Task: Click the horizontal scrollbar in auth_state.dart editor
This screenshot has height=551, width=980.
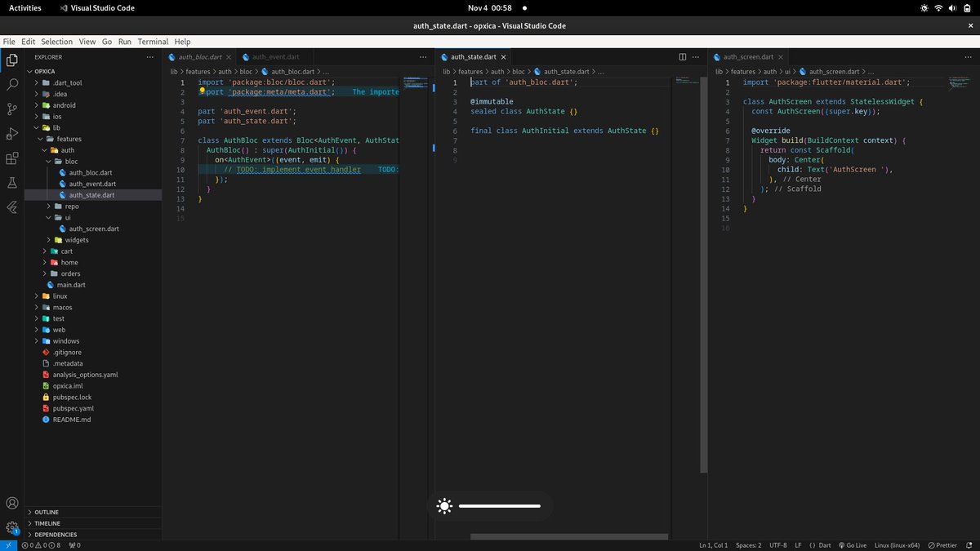Action: coord(569,536)
